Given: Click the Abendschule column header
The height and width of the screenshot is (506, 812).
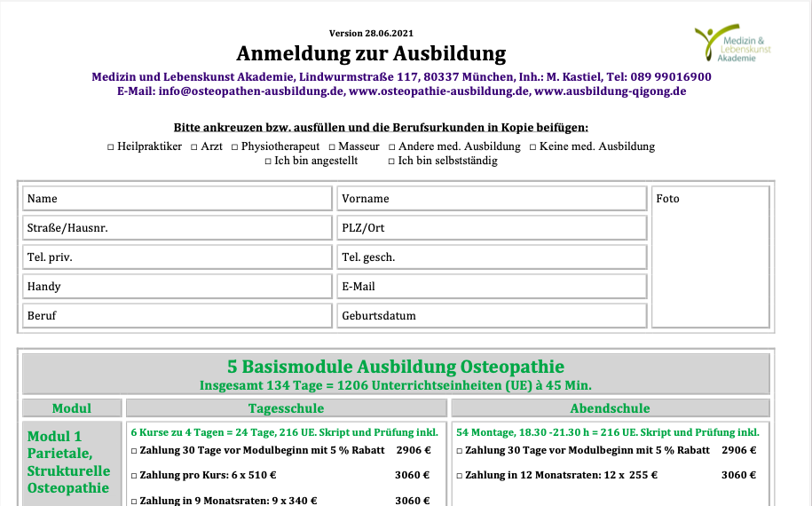Looking at the screenshot, I should (x=611, y=408).
